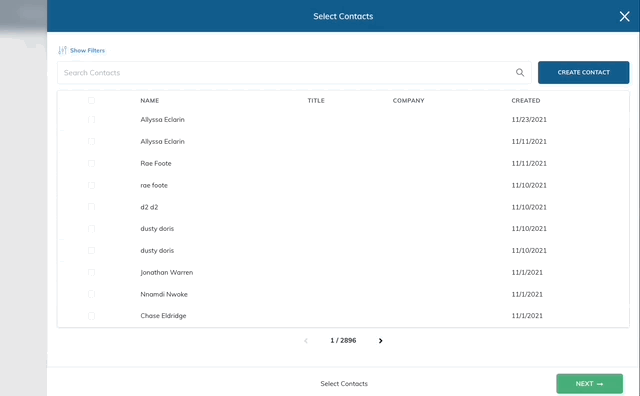
Task: Click the page indicator 1 / 2896
Action: (343, 340)
